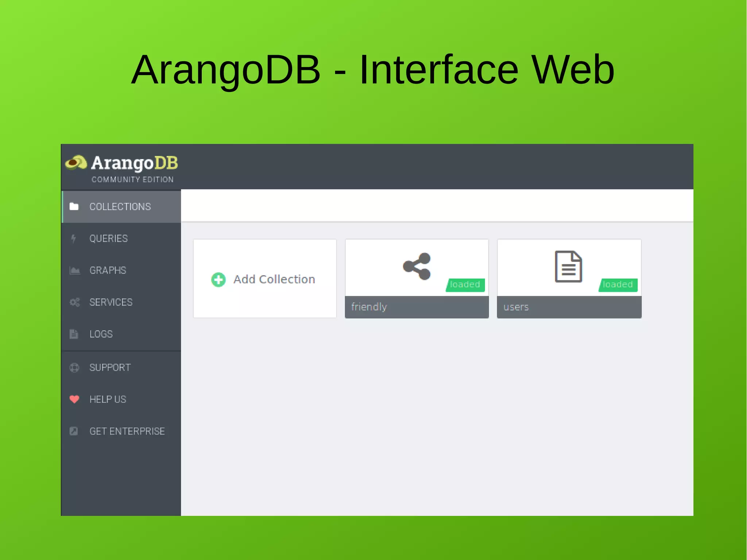Click the Help Us heart icon

[74, 399]
